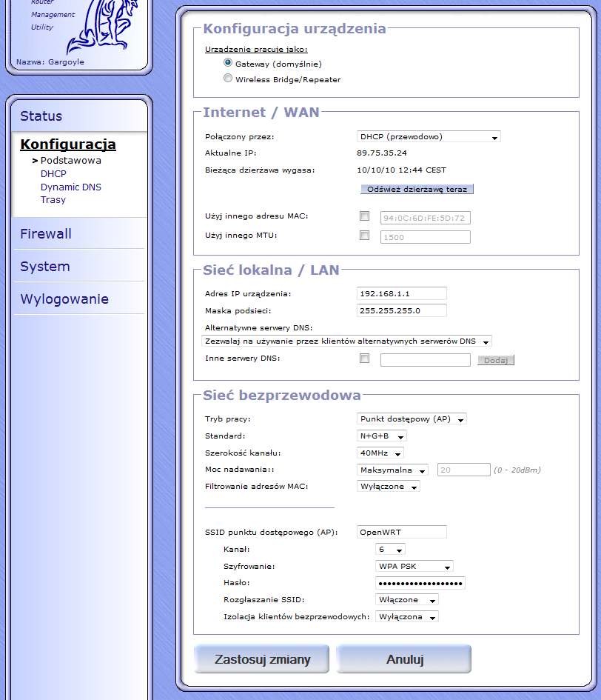Open the Status menu section
This screenshot has height=700, width=601.
click(41, 116)
